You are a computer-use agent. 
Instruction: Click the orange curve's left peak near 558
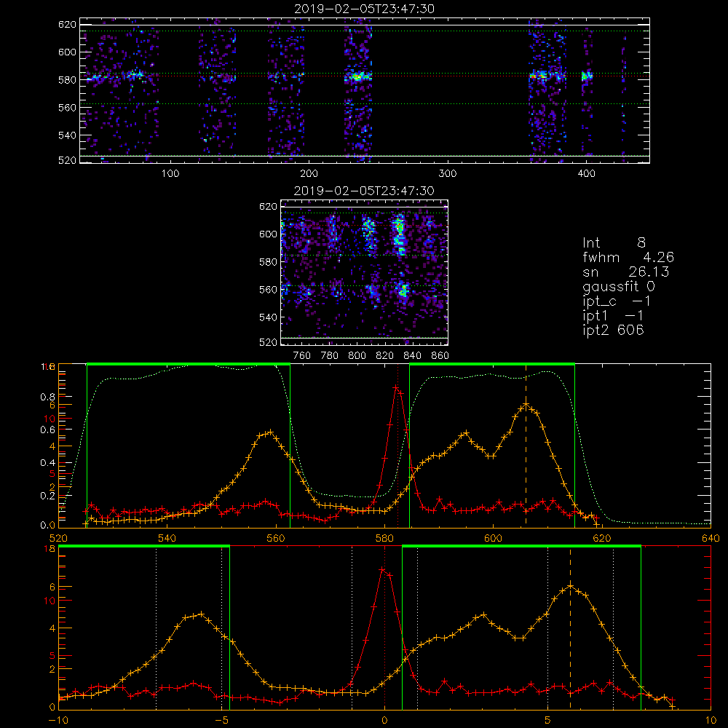pos(270,432)
